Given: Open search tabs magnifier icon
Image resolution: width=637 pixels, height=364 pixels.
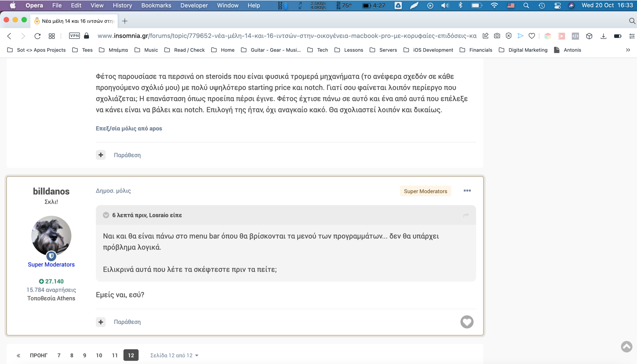Looking at the screenshot, I should tap(632, 21).
